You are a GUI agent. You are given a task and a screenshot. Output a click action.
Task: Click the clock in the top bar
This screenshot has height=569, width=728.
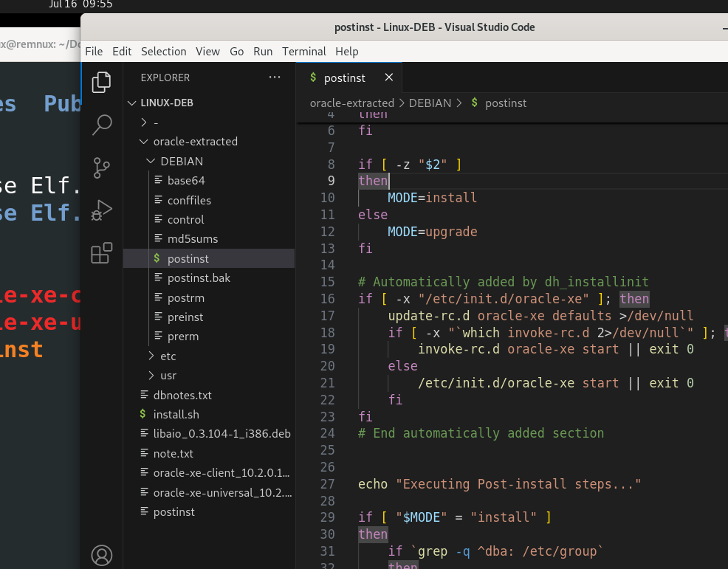pos(80,4)
